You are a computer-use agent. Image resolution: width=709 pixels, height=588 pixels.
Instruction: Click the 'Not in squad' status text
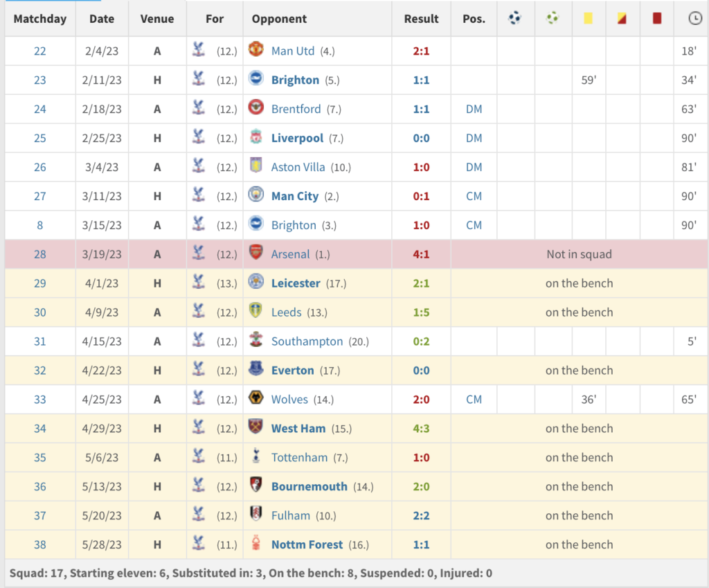(580, 254)
